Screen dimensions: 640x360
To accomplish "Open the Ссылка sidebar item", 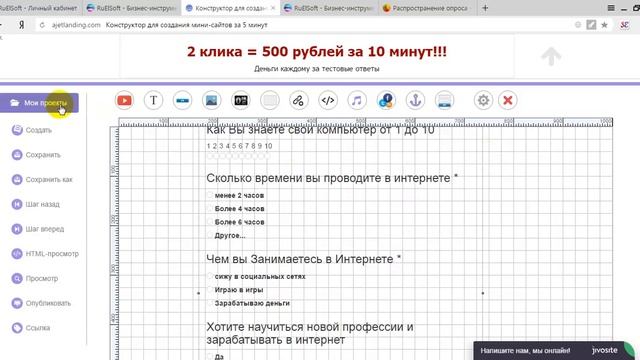I will pos(31,328).
